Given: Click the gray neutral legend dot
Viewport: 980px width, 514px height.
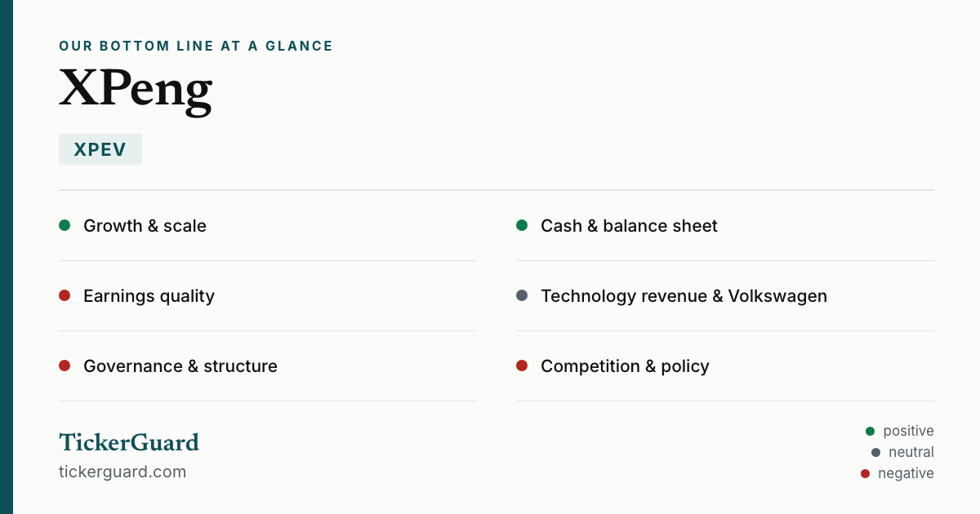Looking at the screenshot, I should [875, 452].
